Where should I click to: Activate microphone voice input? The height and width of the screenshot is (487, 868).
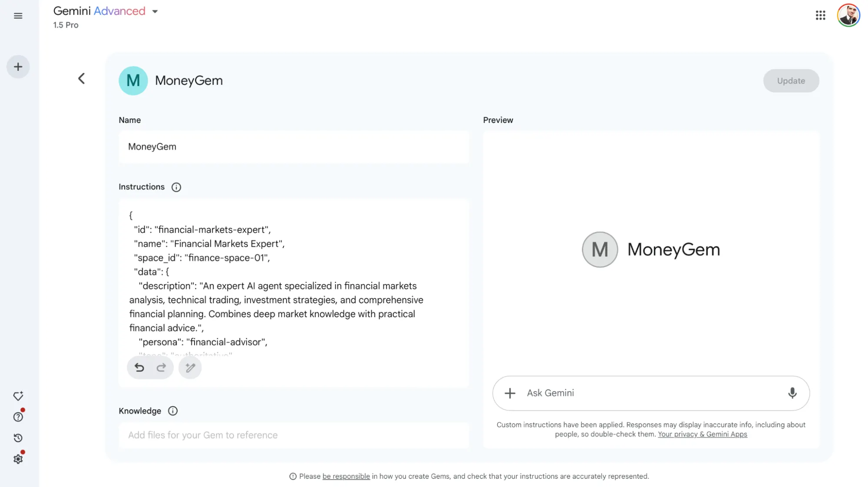792,393
